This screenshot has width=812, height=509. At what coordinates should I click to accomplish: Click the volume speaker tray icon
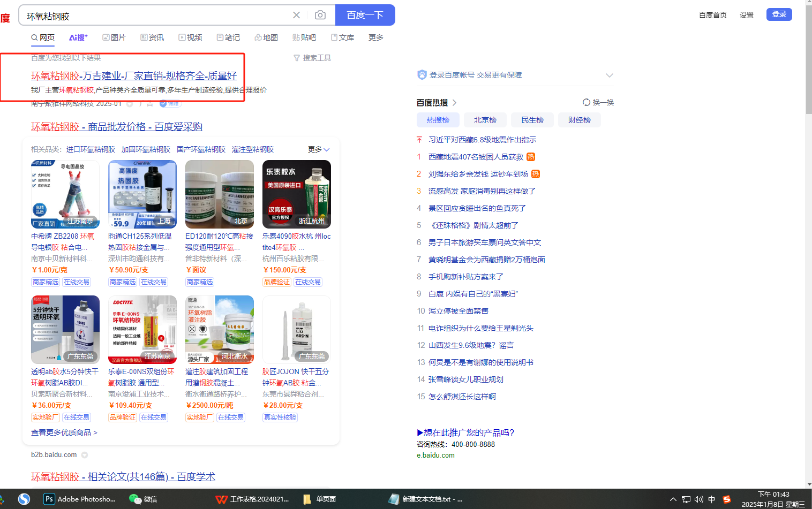tap(698, 499)
